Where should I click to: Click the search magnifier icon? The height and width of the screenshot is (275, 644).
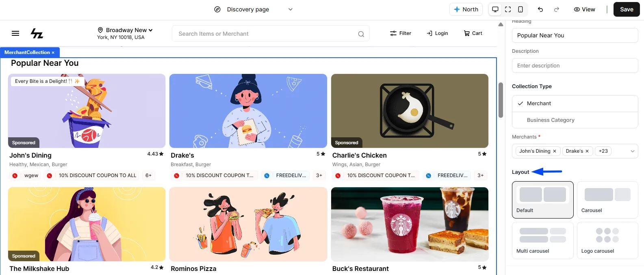coord(361,34)
